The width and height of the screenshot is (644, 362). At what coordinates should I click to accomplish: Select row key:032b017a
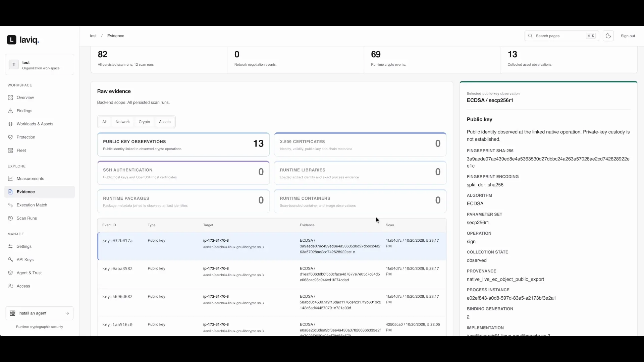(272, 246)
